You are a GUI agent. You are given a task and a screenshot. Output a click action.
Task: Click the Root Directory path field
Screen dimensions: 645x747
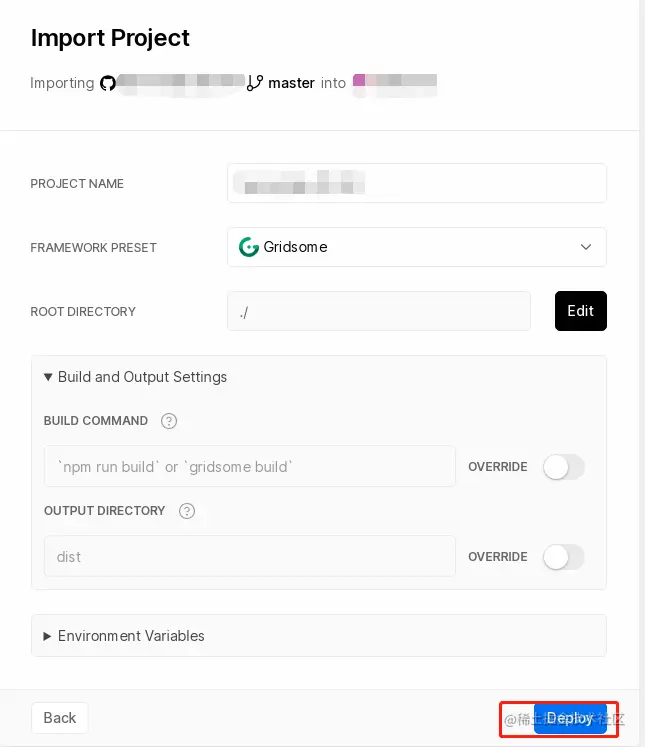378,311
